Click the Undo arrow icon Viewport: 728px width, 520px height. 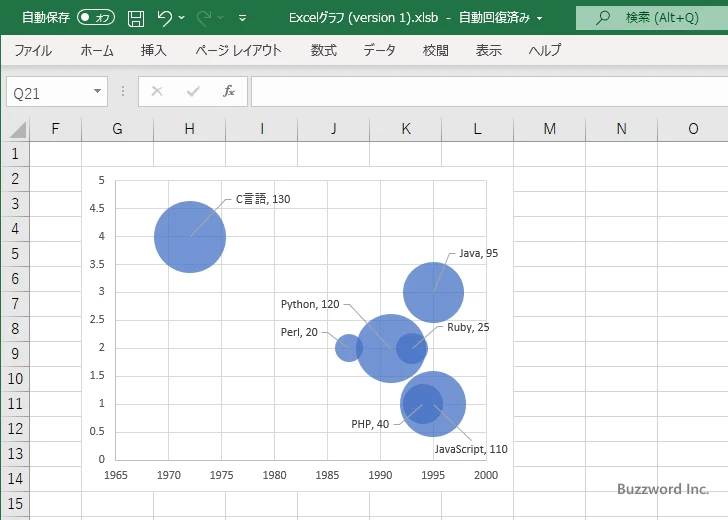point(164,18)
